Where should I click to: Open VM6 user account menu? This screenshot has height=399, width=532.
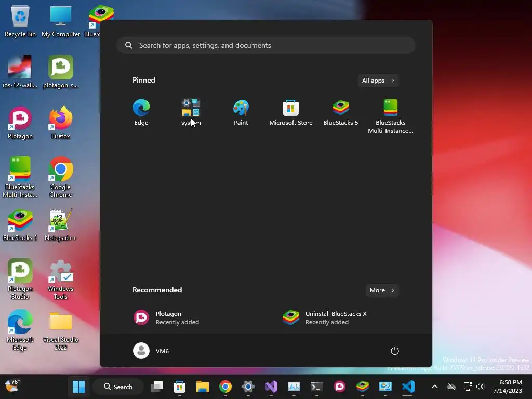(151, 351)
